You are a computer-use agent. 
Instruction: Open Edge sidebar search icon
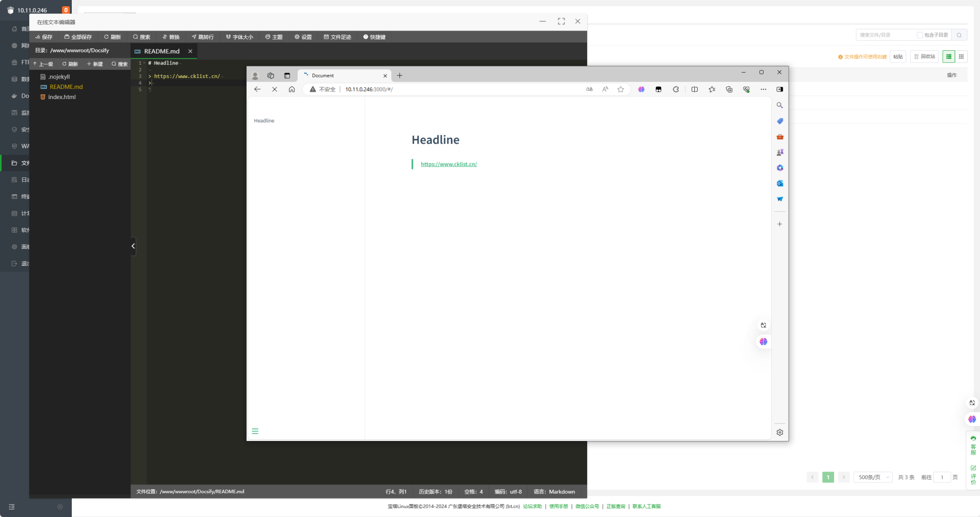[780, 105]
